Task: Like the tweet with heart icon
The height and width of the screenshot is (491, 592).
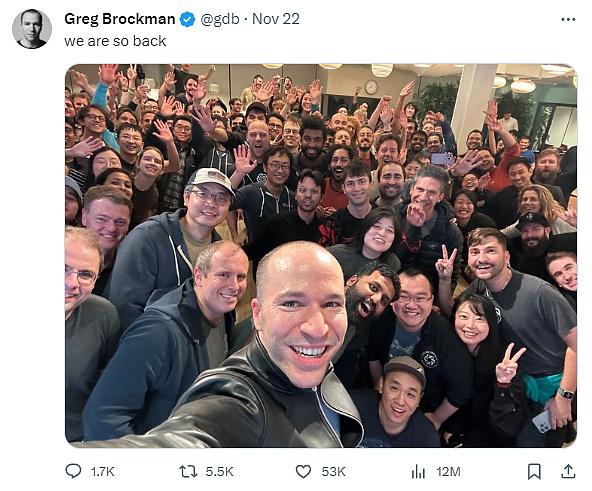Action: coord(303,471)
